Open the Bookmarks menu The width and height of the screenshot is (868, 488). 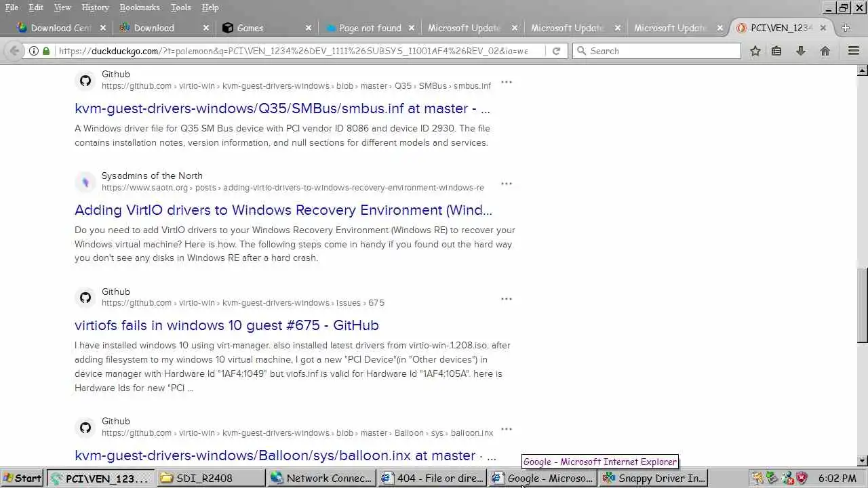click(140, 7)
